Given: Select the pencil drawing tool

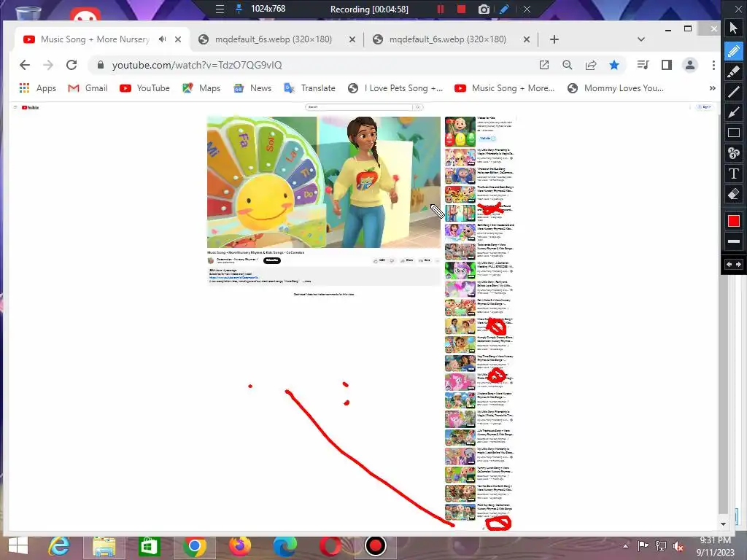Looking at the screenshot, I should 734,51.
